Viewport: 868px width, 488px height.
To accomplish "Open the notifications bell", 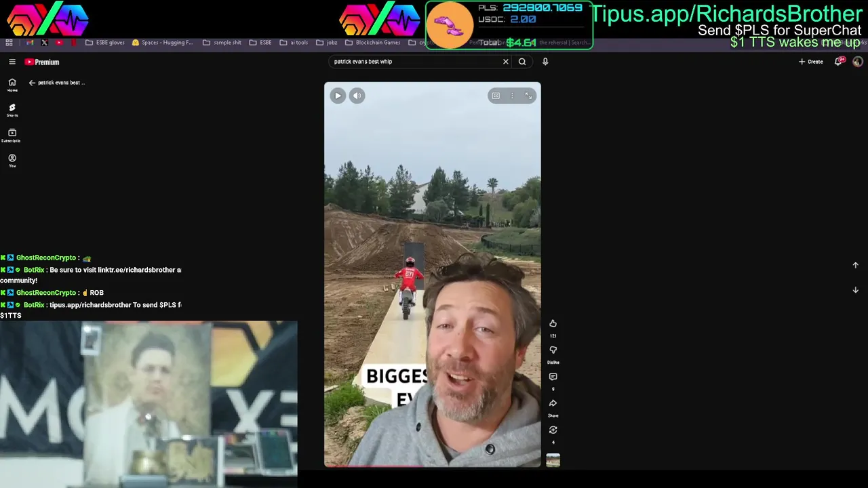I will (x=840, y=61).
